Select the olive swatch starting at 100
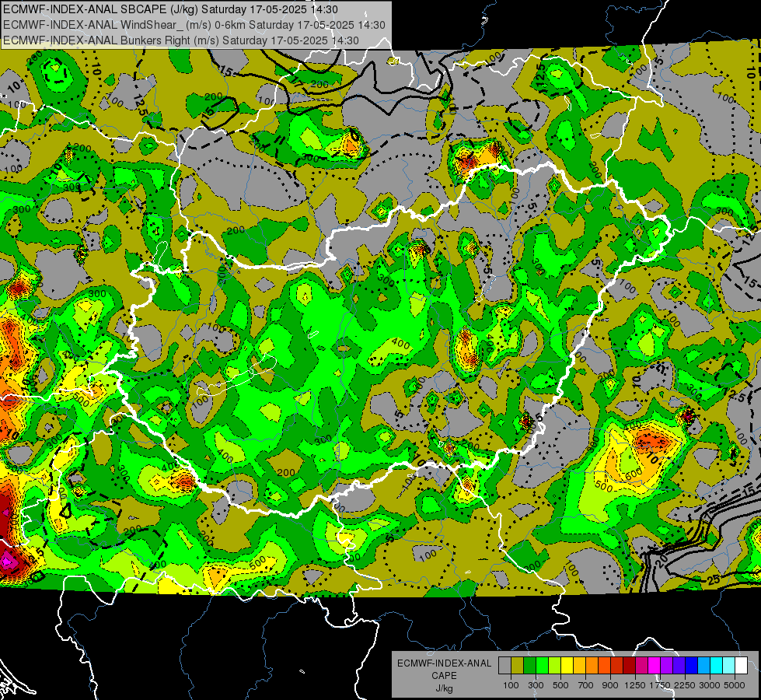Image resolution: width=761 pixels, height=700 pixels. click(518, 665)
